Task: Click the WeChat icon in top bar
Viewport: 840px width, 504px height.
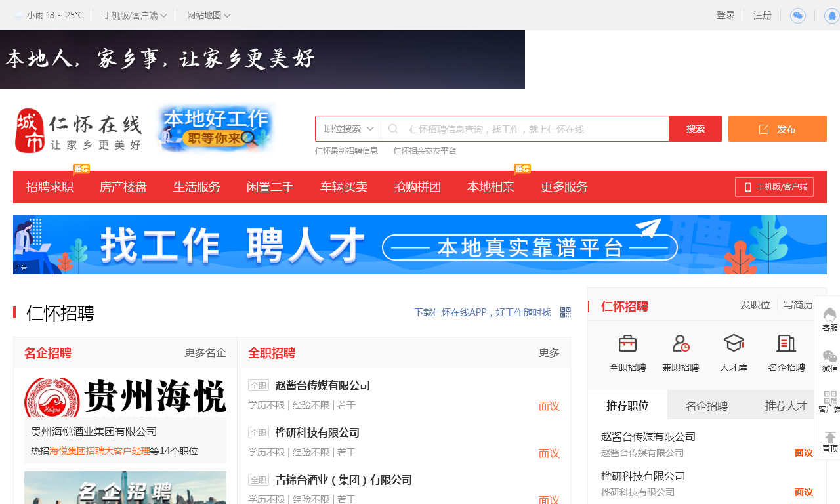Action: 797,16
